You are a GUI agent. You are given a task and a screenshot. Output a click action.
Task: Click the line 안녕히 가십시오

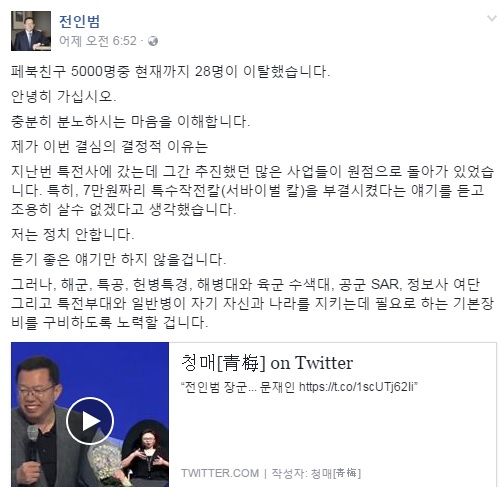(x=64, y=96)
